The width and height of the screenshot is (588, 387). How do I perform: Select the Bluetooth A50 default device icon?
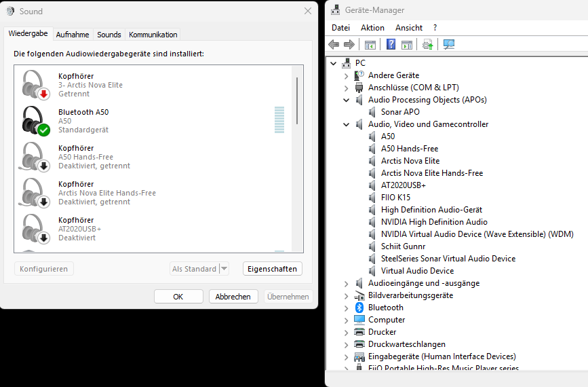[x=36, y=121]
